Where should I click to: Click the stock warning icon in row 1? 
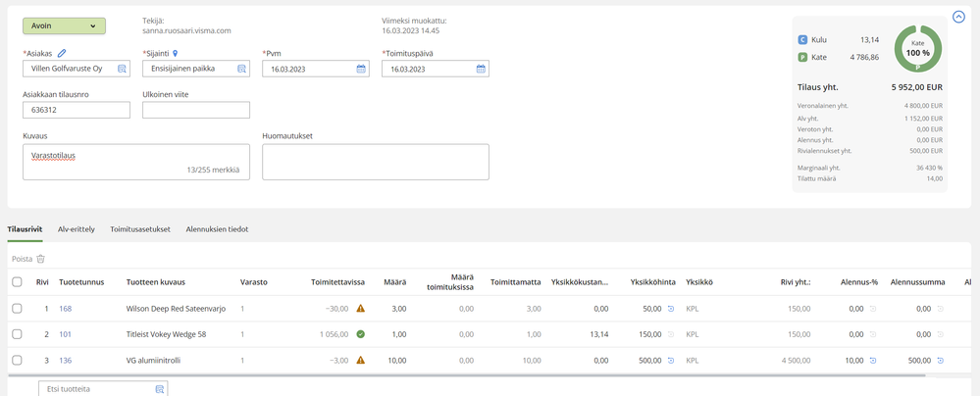(x=361, y=308)
